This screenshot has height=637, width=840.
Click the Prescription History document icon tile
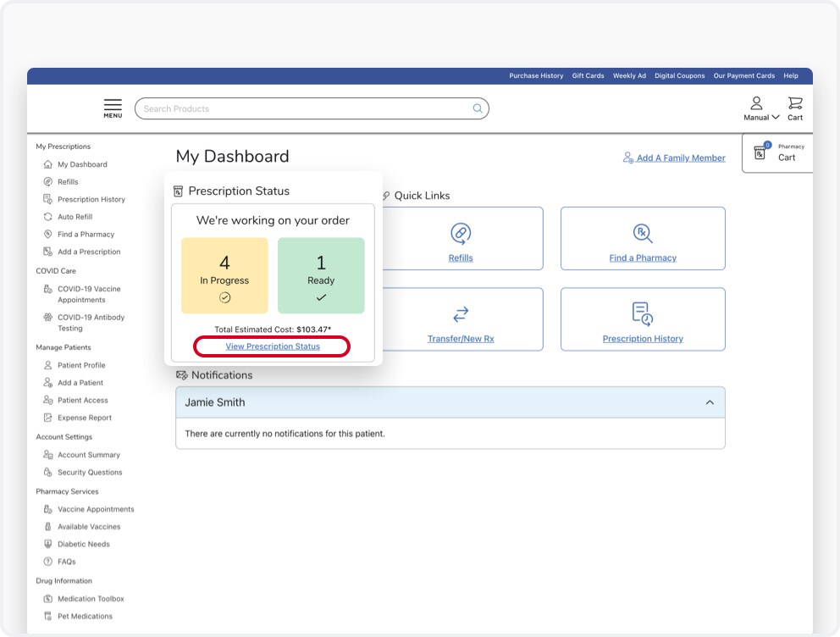pos(643,314)
